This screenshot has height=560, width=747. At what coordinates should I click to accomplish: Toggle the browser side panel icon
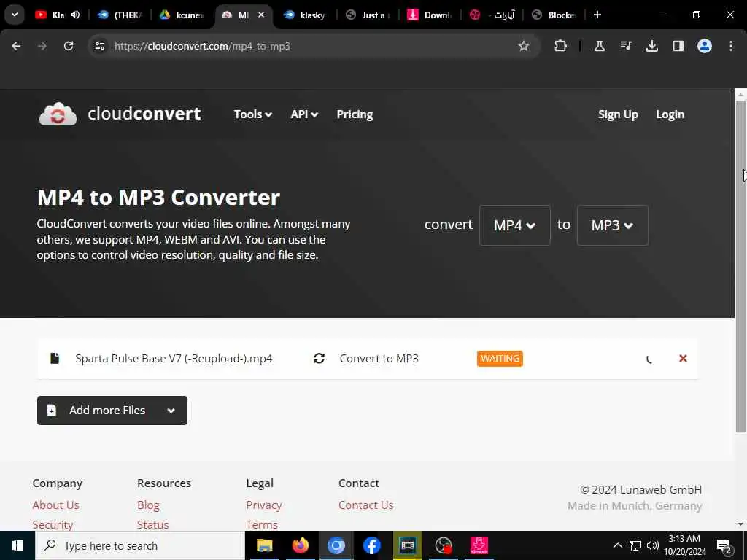coord(678,46)
